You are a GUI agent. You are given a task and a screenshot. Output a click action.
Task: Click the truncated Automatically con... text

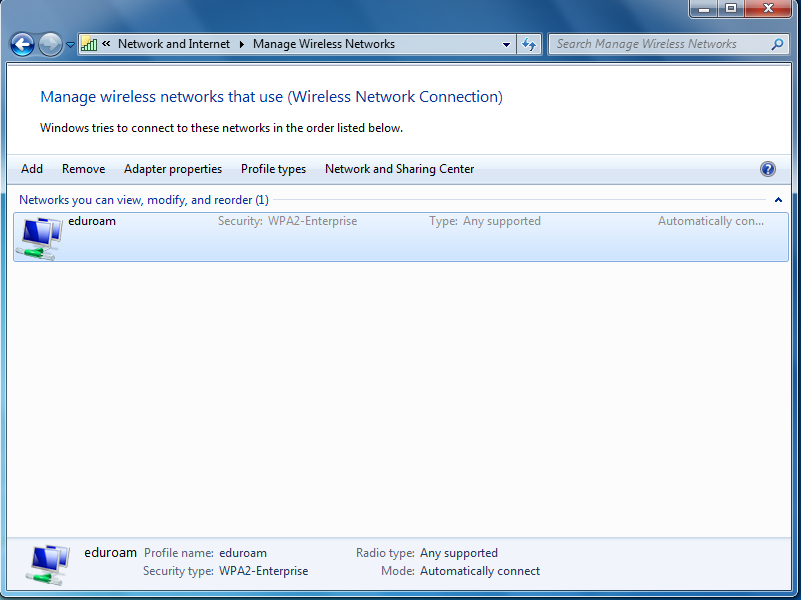click(x=711, y=221)
